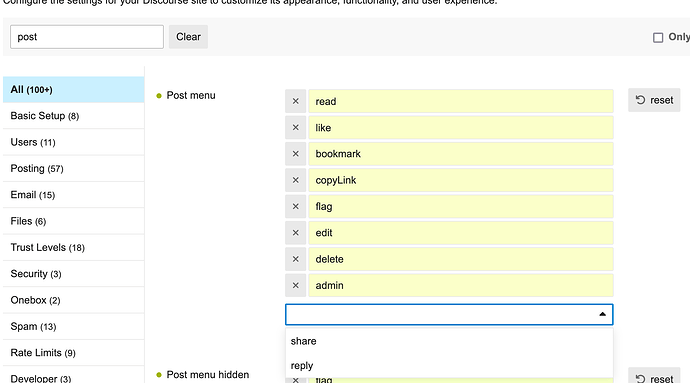Remove the 'read' item from Post menu
Image resolution: width=690 pixels, height=383 pixels.
tap(295, 101)
